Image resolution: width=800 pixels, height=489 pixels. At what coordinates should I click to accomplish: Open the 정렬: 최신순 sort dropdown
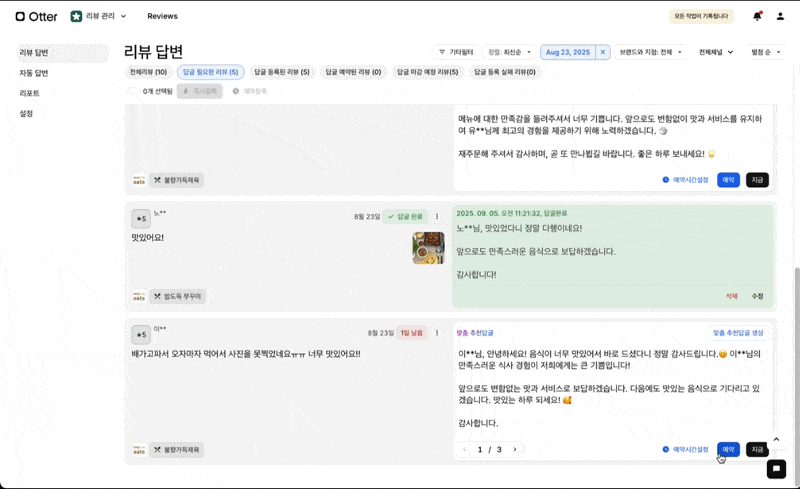(509, 52)
